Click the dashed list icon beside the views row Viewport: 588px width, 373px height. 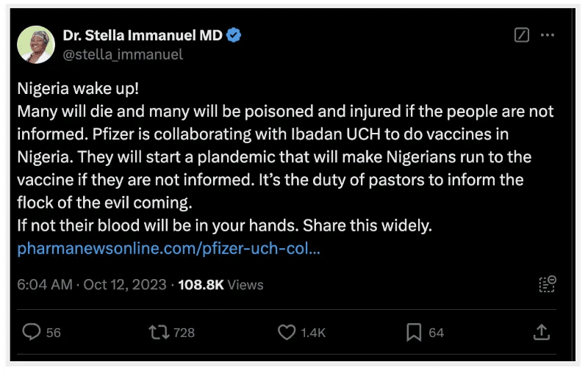tap(547, 284)
